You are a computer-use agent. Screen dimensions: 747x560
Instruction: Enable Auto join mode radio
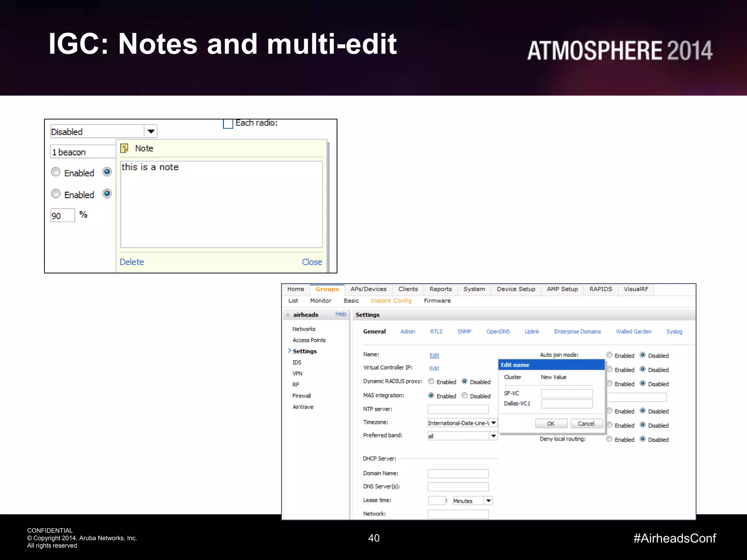click(609, 355)
